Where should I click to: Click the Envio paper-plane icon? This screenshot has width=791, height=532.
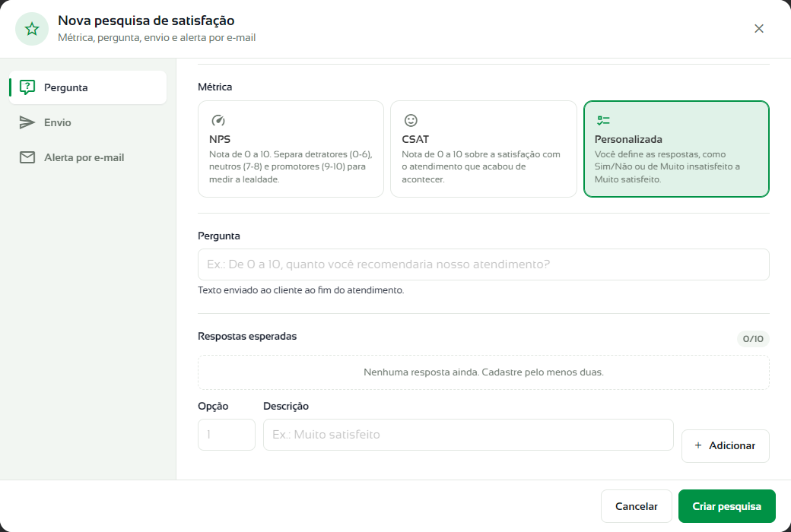[x=27, y=122]
